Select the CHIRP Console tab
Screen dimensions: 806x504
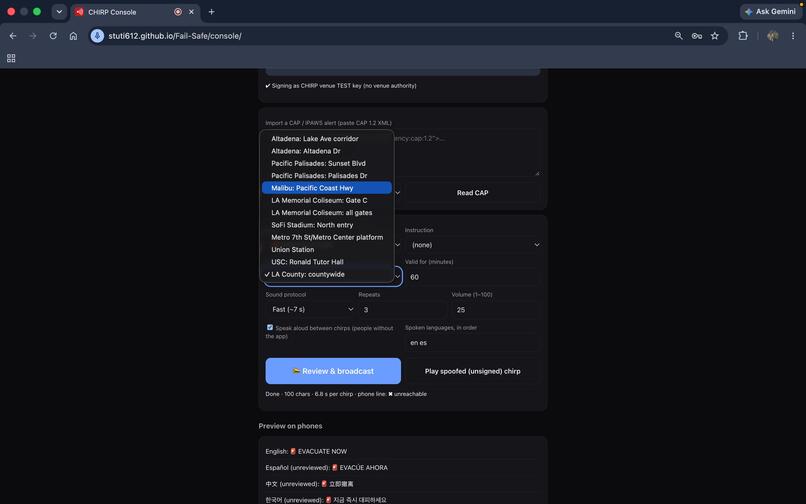(135, 11)
